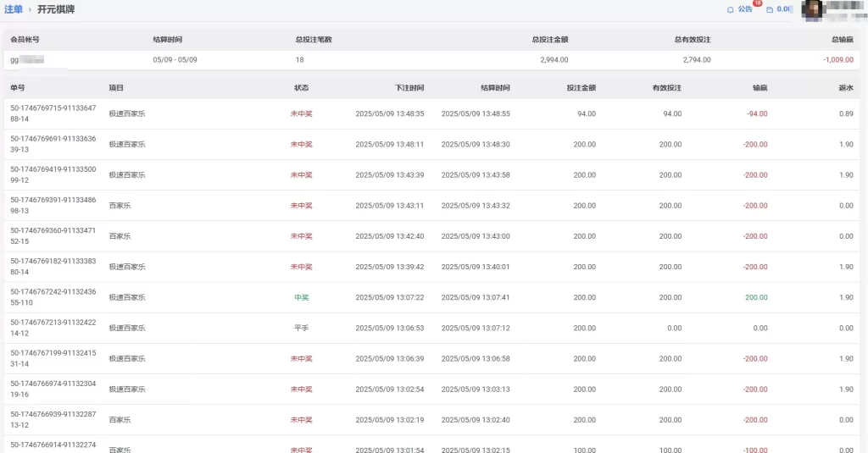
Task: Click settlement time 2025/05/09 13:48:55
Action: pyautogui.click(x=476, y=113)
